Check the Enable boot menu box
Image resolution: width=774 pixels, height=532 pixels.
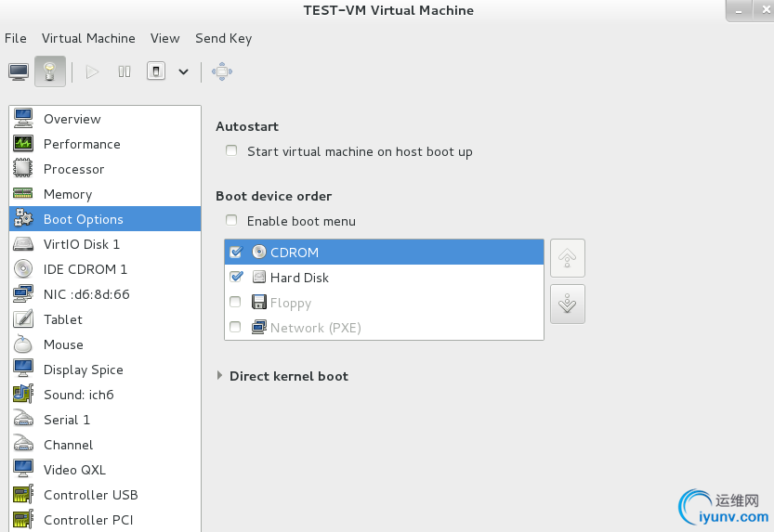(231, 221)
